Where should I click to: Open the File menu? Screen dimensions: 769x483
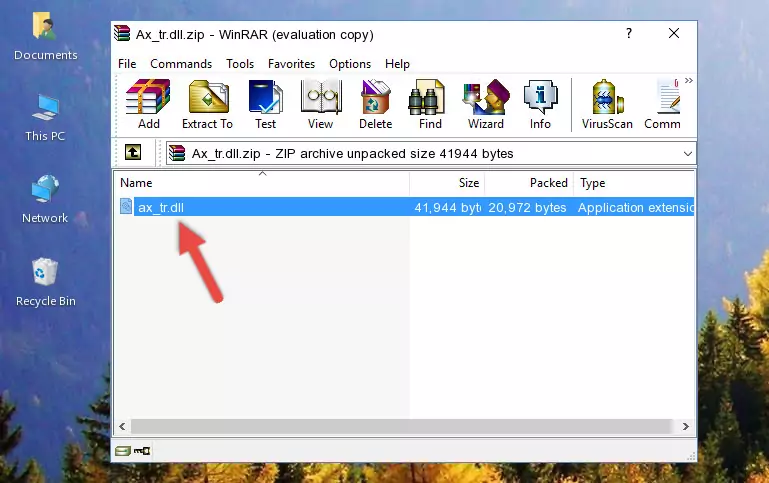(127, 64)
